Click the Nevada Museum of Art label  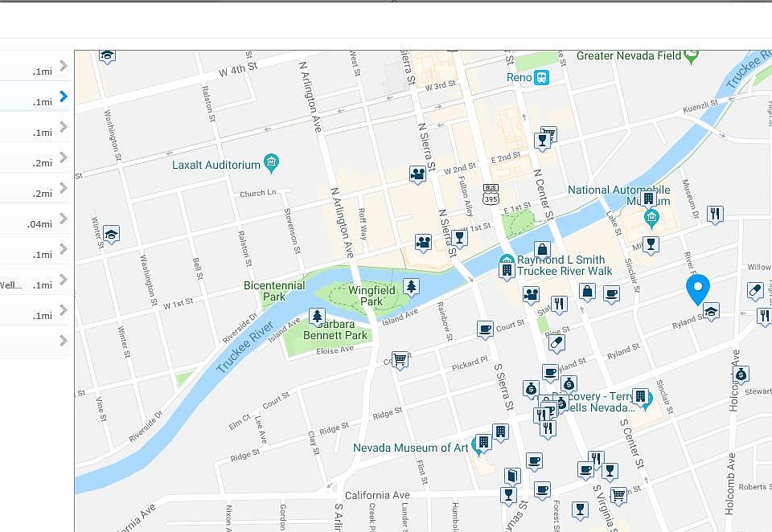click(x=411, y=448)
